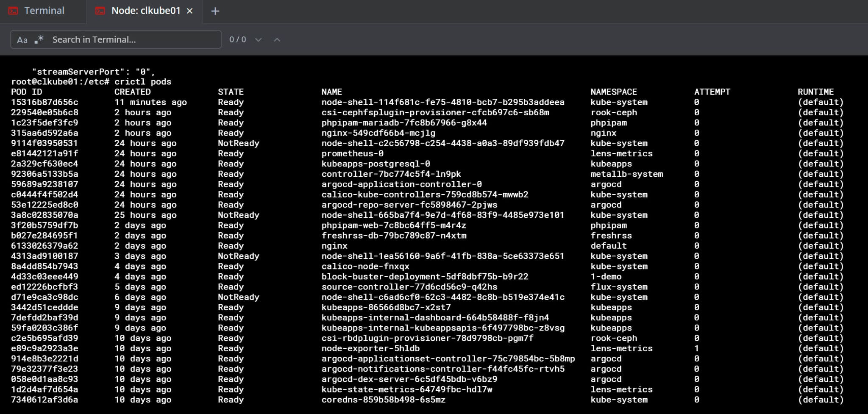Click the Search in Terminal input field
This screenshot has height=414, width=868.
coord(127,39)
